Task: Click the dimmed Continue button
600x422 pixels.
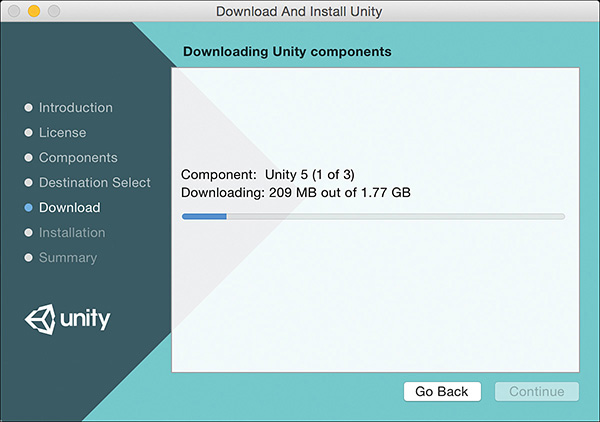Action: point(536,391)
